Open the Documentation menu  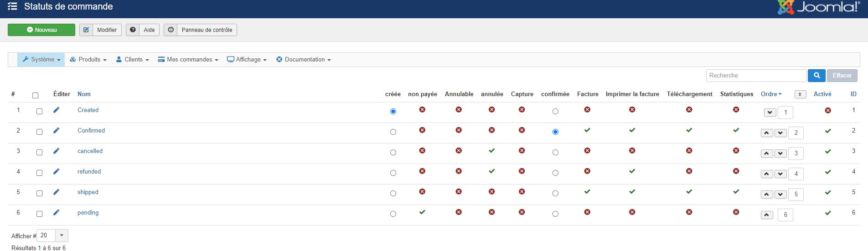[304, 60]
